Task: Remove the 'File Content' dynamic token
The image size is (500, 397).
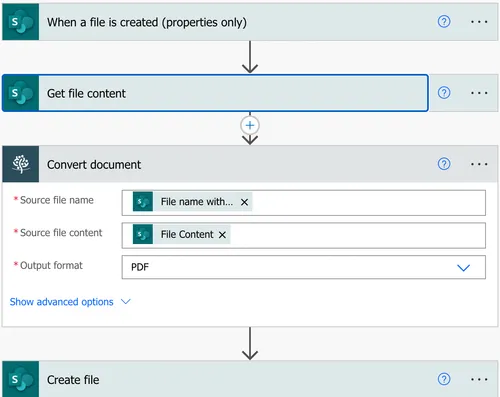Action: (x=222, y=235)
